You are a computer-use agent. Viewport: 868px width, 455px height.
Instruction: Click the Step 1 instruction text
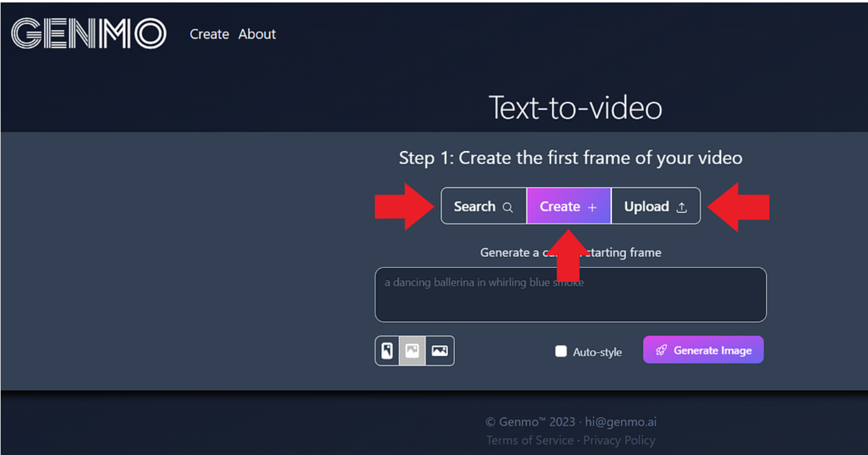coord(570,158)
